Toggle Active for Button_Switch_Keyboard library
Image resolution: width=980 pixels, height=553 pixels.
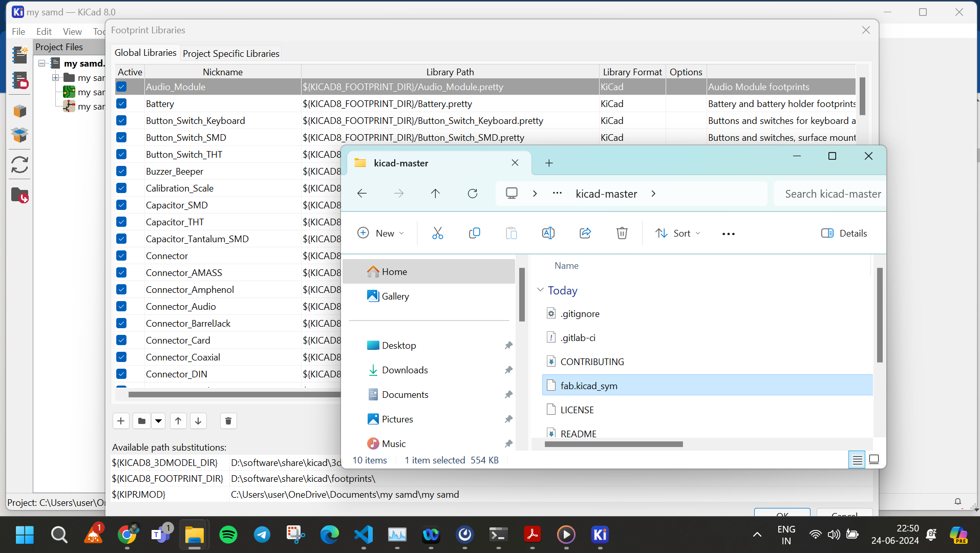121,120
